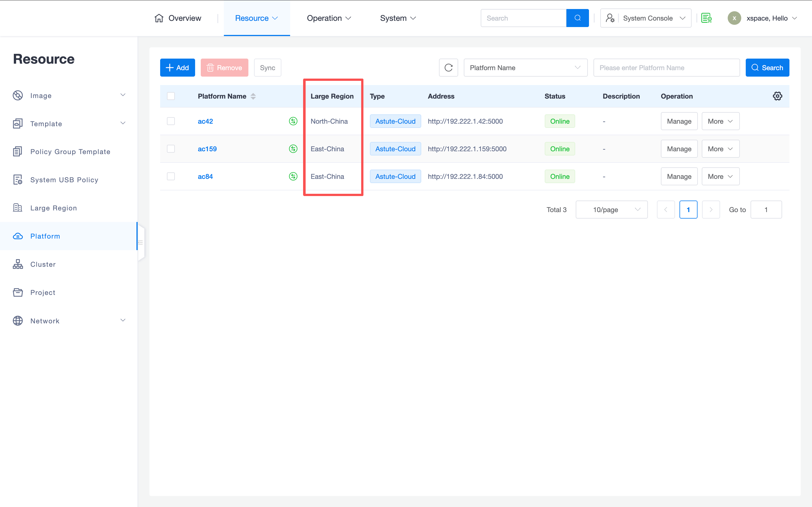Viewport: 812px width, 507px height.
Task: Expand the More dropdown for ac42
Action: pyautogui.click(x=720, y=121)
